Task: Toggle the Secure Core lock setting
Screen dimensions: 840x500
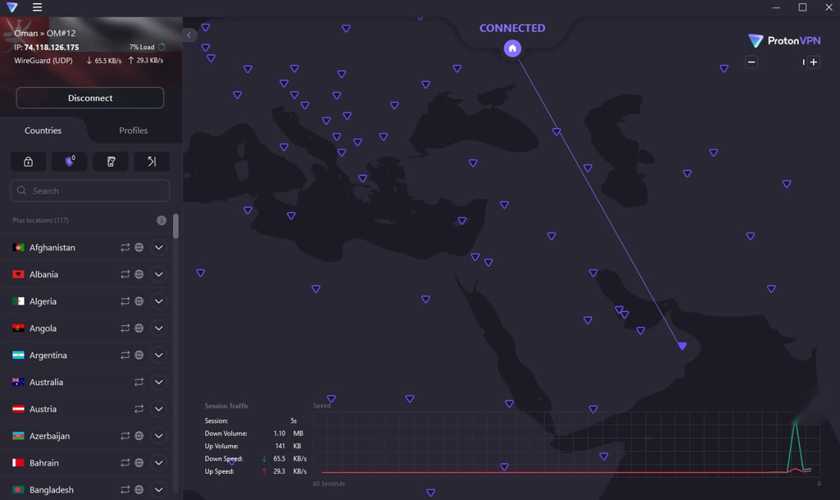Action: pyautogui.click(x=28, y=161)
